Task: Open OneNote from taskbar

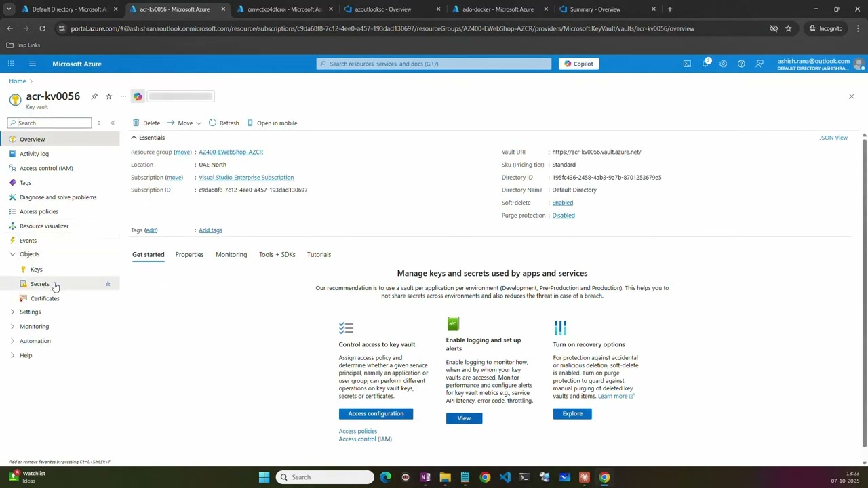Action: point(425,477)
